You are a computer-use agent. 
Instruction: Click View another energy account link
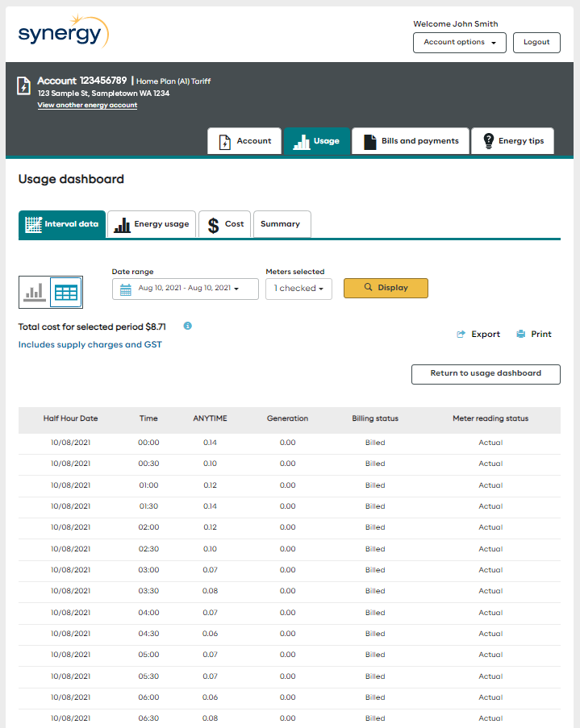point(87,106)
